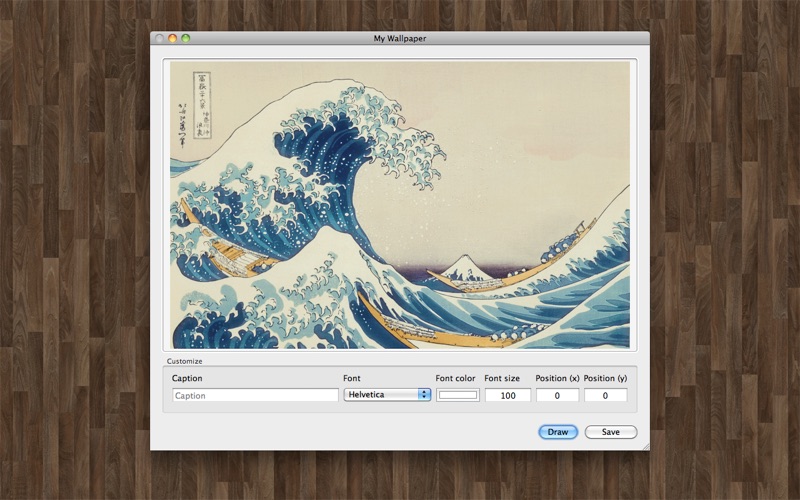
Task: Minimize the My Wallpaper window
Action: coord(172,38)
